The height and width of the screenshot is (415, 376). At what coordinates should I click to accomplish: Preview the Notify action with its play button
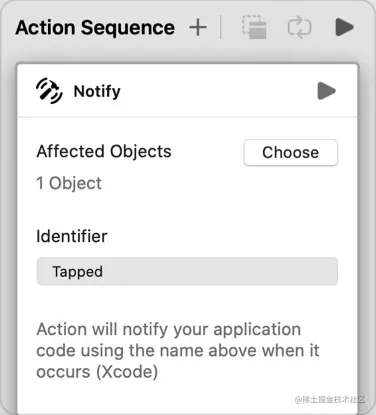click(327, 91)
